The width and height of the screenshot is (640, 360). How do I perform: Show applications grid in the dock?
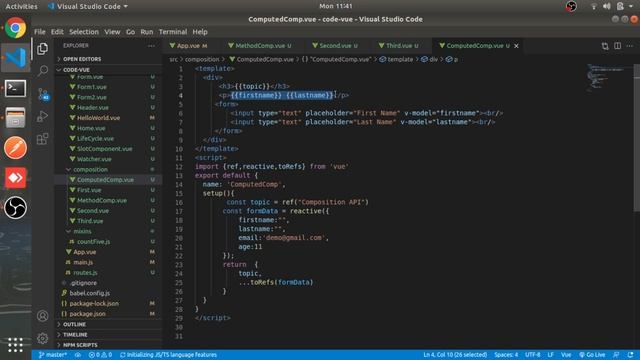(16, 345)
